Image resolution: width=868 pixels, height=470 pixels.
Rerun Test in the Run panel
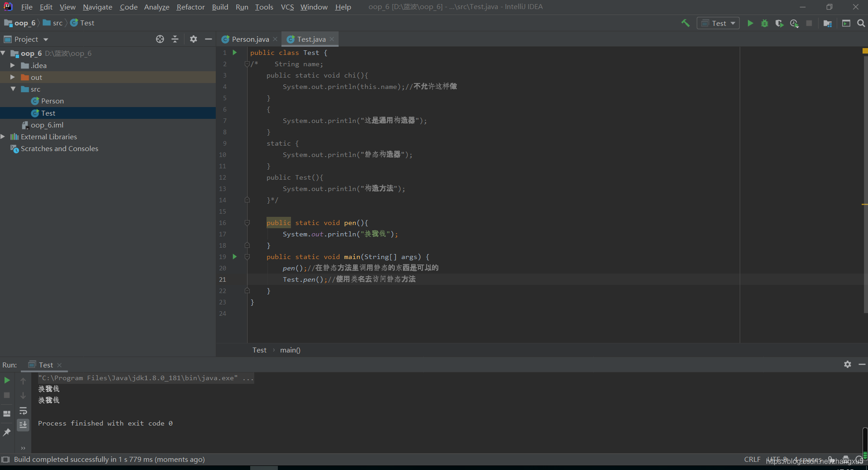7,380
